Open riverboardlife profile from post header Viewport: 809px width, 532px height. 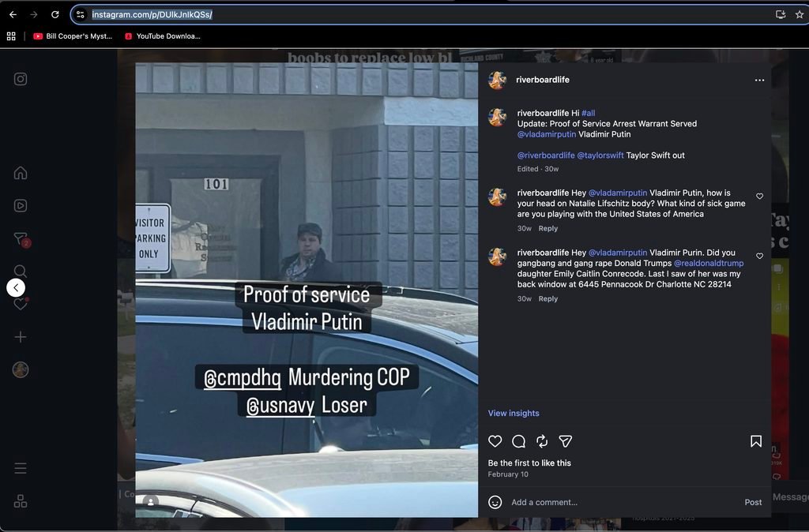pyautogui.click(x=543, y=80)
